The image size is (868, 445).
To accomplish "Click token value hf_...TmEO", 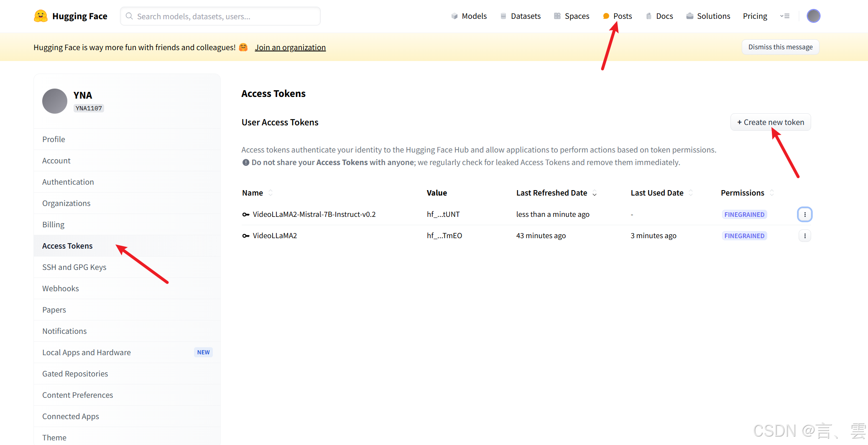I will (x=444, y=236).
